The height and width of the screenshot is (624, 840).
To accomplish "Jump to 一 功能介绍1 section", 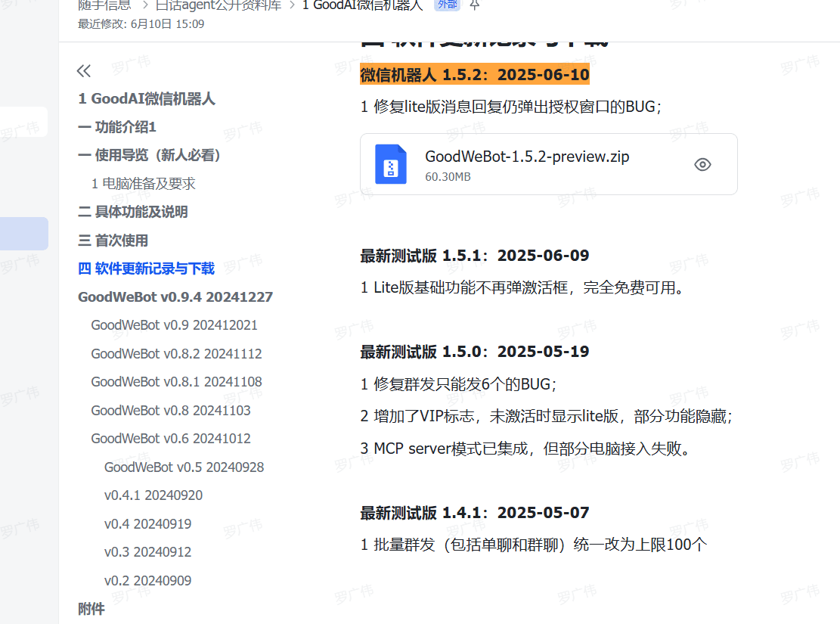I will [117, 127].
